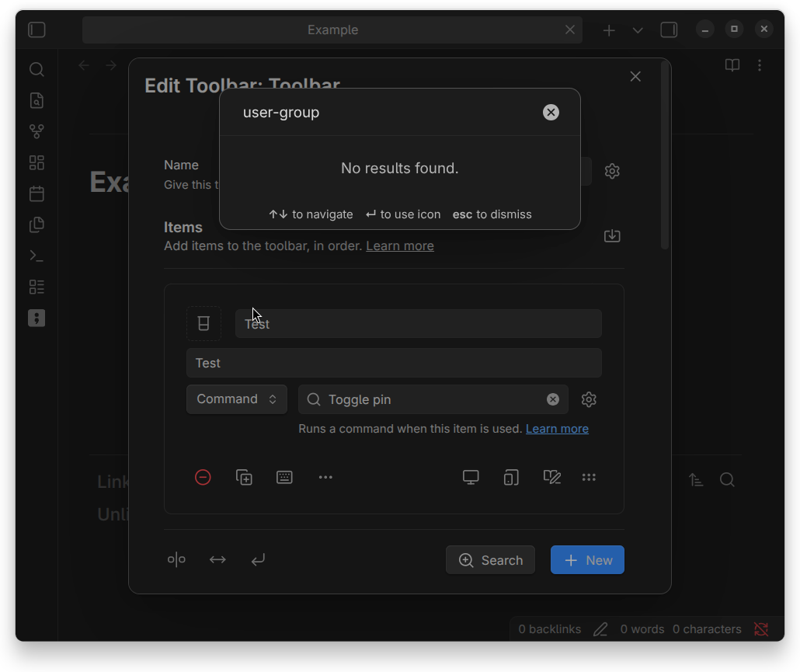Clear the Toggle pin command field
800x672 pixels.
click(552, 399)
